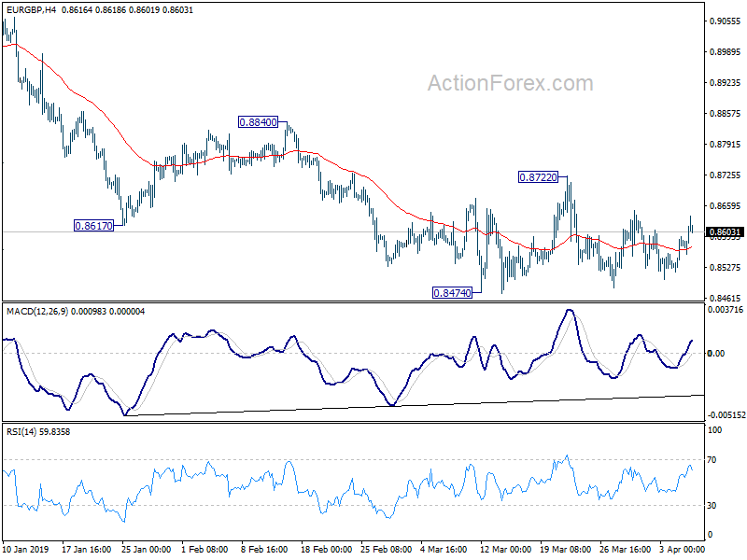Click the MACD scale value 0.003716
The height and width of the screenshot is (560, 747).
726,310
